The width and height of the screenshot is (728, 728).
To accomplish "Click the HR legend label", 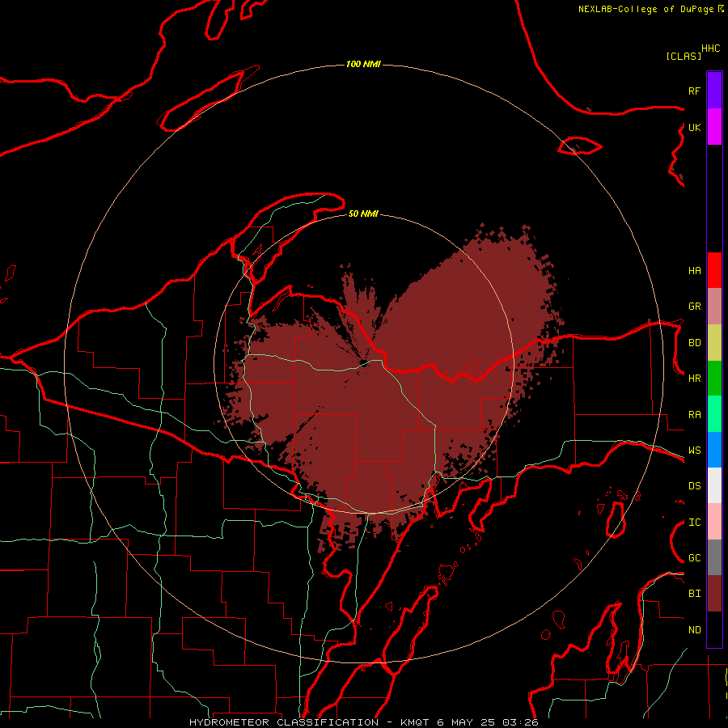I will (694, 379).
